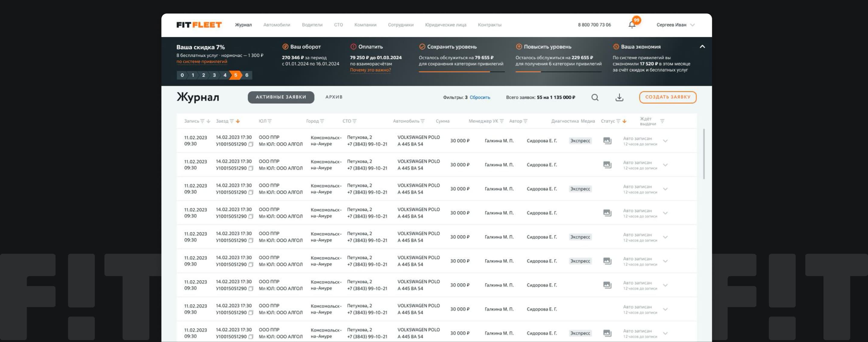Click the Диагностика column header
Image resolution: width=868 pixels, height=342 pixels.
pos(565,121)
